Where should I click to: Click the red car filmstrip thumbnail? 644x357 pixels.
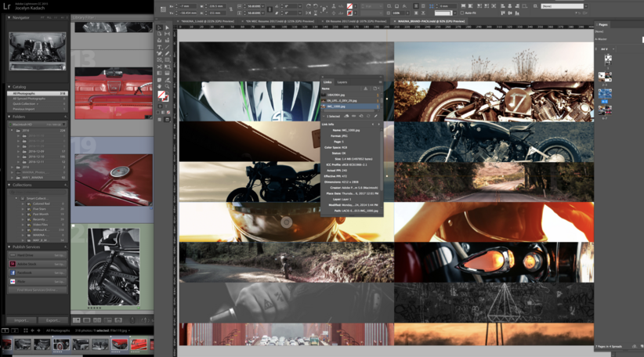tap(120, 344)
